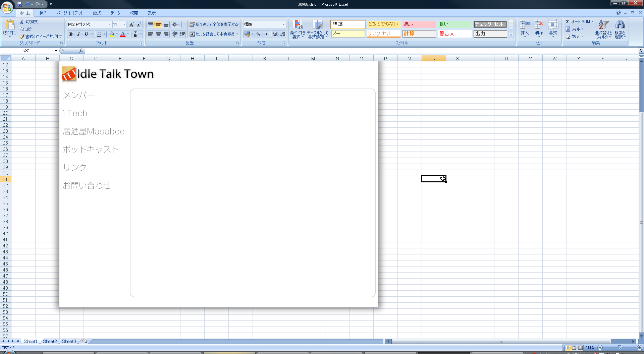Toggle Top Align vertical alignment
644x354 pixels.
click(x=151, y=24)
